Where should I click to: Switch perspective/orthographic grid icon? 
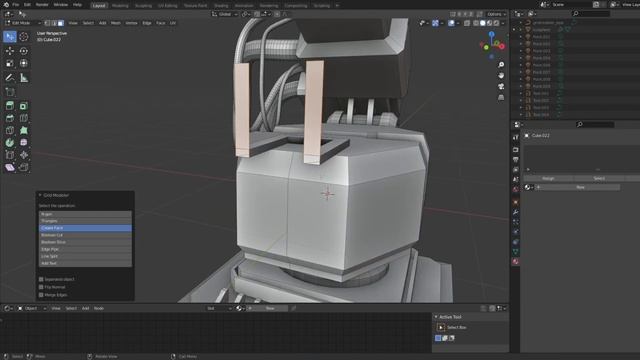[x=501, y=98]
